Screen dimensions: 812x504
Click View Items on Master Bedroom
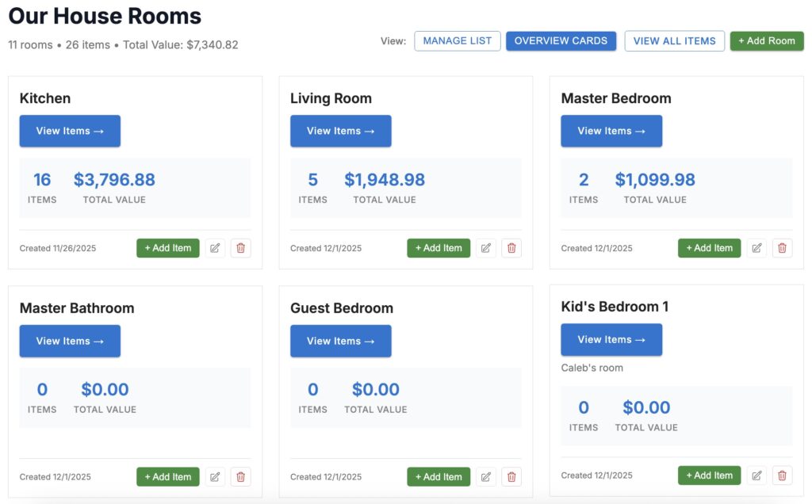coord(611,131)
